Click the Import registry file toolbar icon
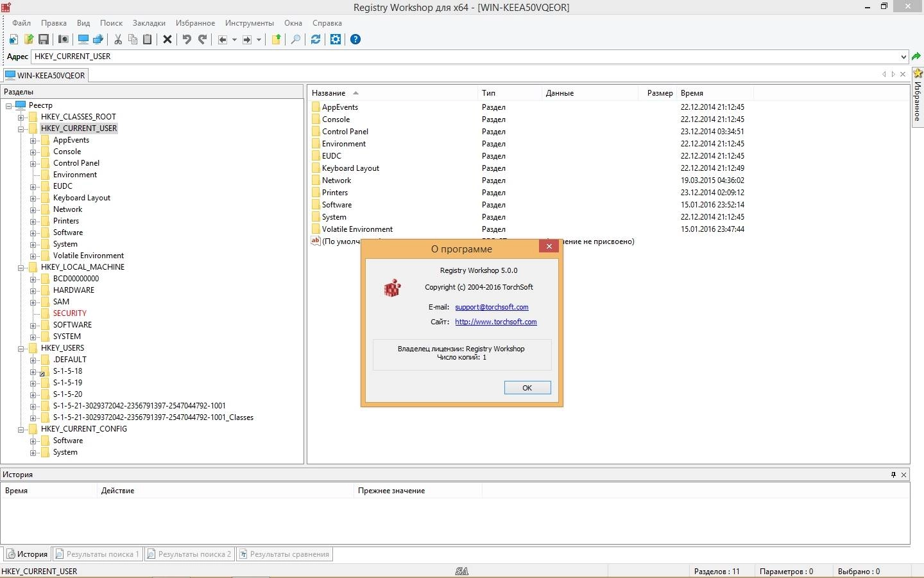The image size is (924, 578). pyautogui.click(x=13, y=39)
